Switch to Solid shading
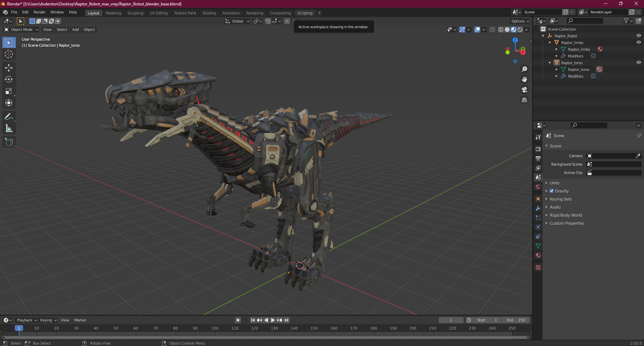This screenshot has width=644, height=346. click(x=507, y=30)
